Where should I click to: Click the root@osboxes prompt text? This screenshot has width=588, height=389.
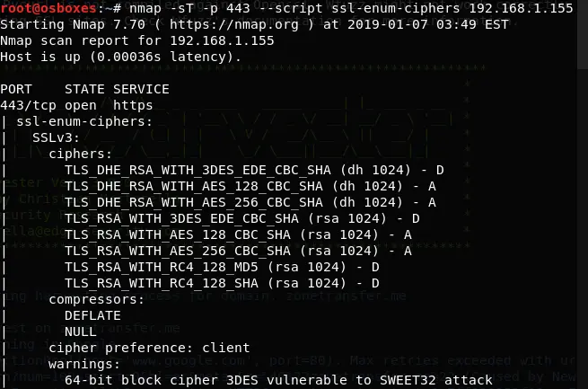pyautogui.click(x=48, y=7)
